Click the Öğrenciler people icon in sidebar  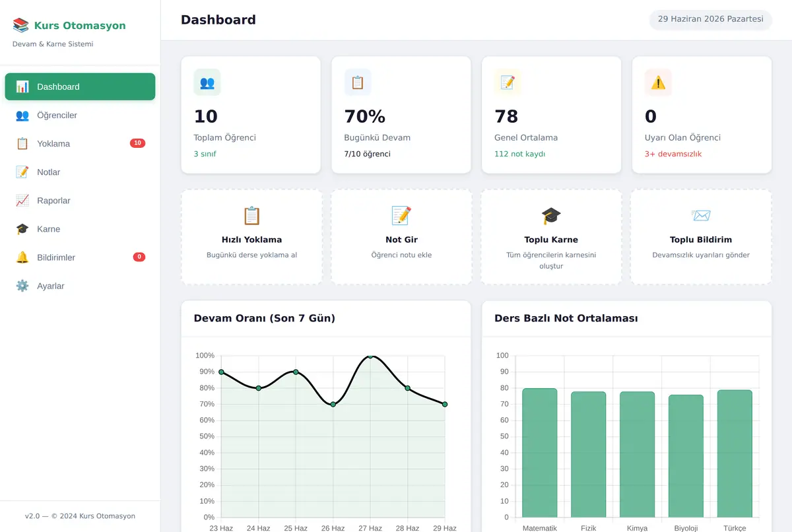coord(22,115)
